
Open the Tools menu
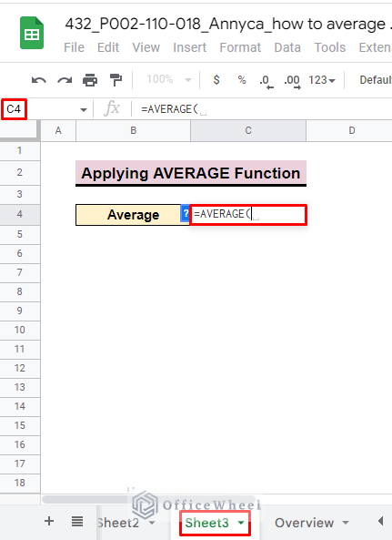click(x=330, y=47)
